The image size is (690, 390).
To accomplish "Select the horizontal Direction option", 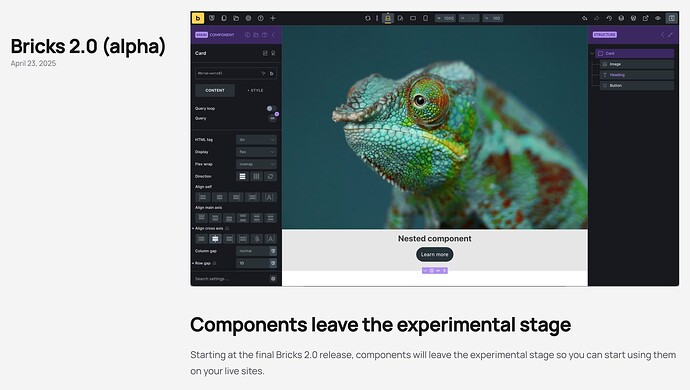I will pyautogui.click(x=256, y=176).
